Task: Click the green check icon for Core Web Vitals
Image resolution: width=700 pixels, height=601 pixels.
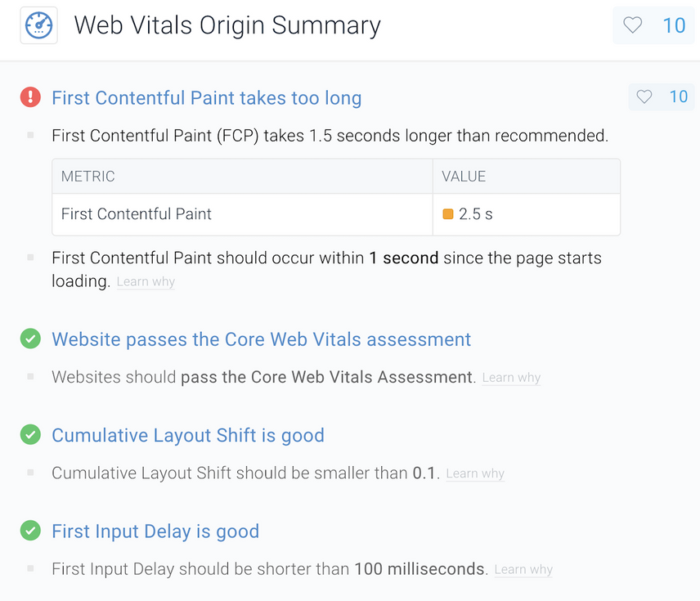Action: pos(30,339)
